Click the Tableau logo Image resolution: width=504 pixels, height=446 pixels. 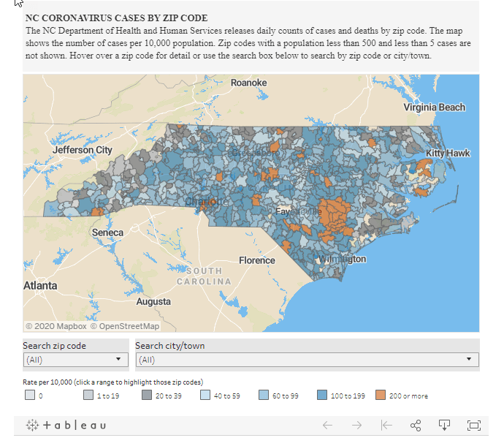(x=66, y=425)
